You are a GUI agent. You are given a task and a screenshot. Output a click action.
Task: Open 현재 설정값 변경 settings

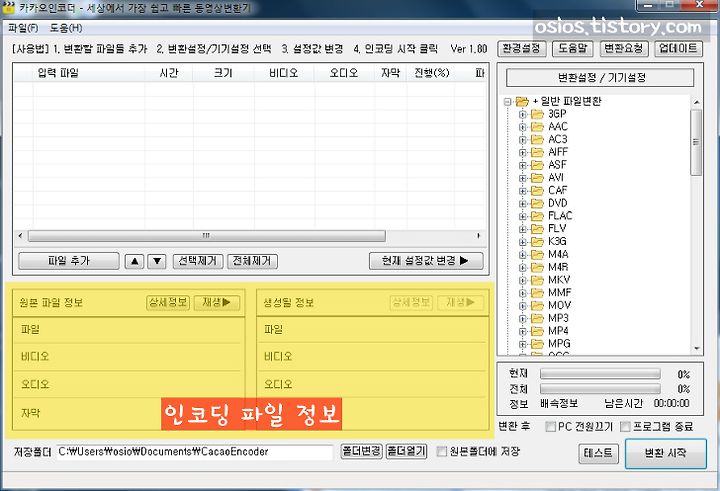426,261
